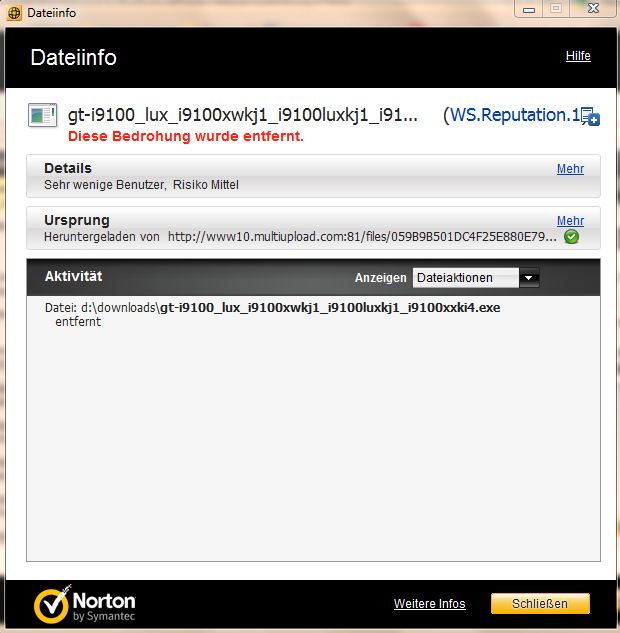Image resolution: width=620 pixels, height=633 pixels.
Task: Click the Ursprung section heading
Action: pyautogui.click(x=77, y=220)
